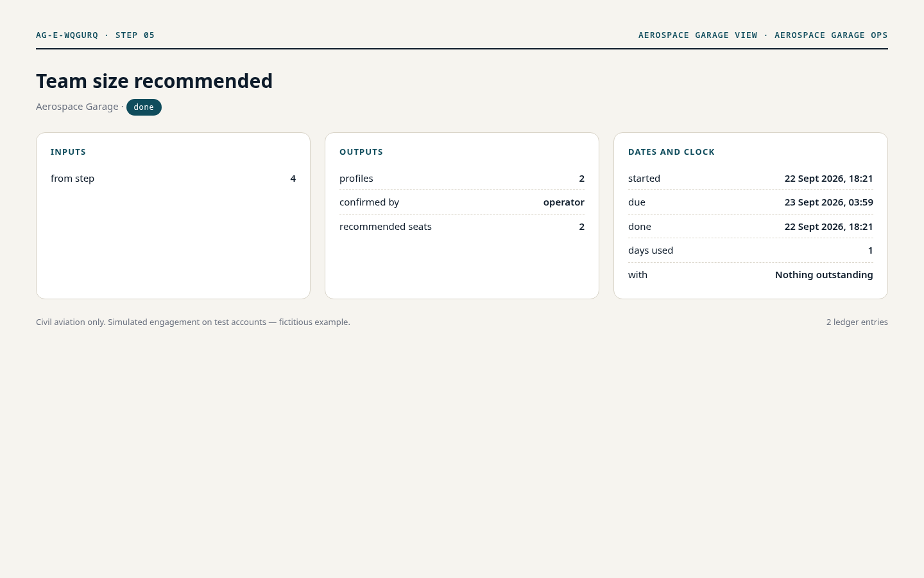Image resolution: width=924 pixels, height=578 pixels.
Task: Select the due date 23 Sept 2026
Action: point(828,202)
